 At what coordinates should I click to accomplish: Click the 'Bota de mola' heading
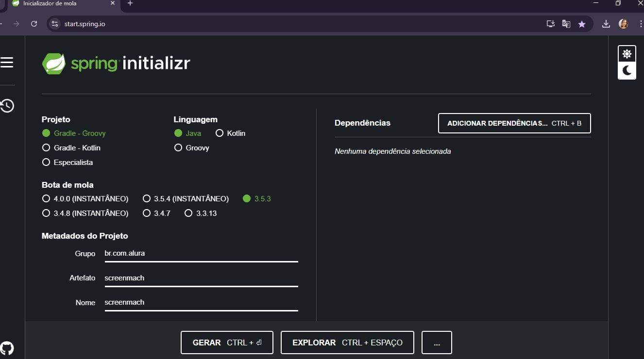click(68, 185)
